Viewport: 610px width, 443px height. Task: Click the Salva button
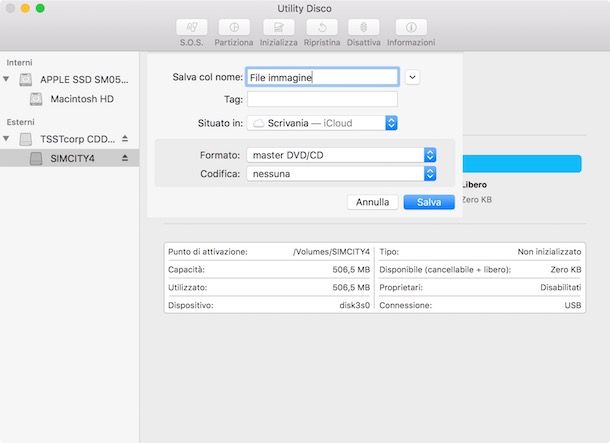click(x=429, y=202)
